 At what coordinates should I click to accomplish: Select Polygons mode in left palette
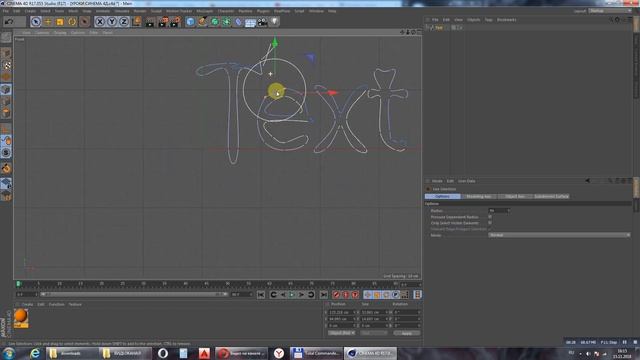point(6,113)
